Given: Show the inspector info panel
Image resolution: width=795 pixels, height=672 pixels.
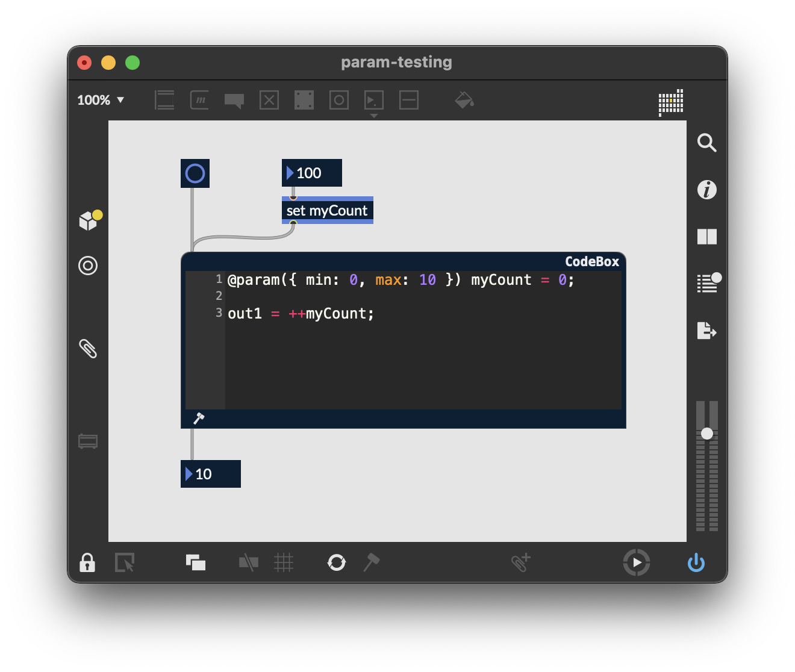Looking at the screenshot, I should pyautogui.click(x=706, y=190).
